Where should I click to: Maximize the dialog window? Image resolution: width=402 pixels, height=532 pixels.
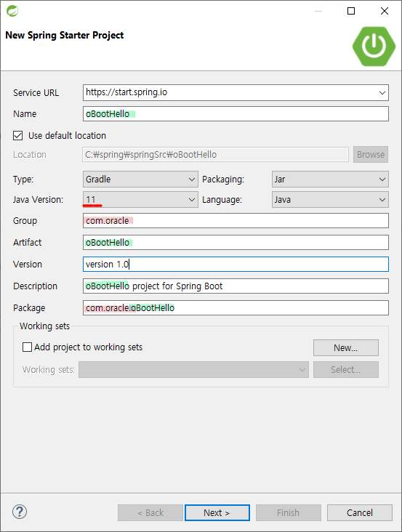coord(351,11)
